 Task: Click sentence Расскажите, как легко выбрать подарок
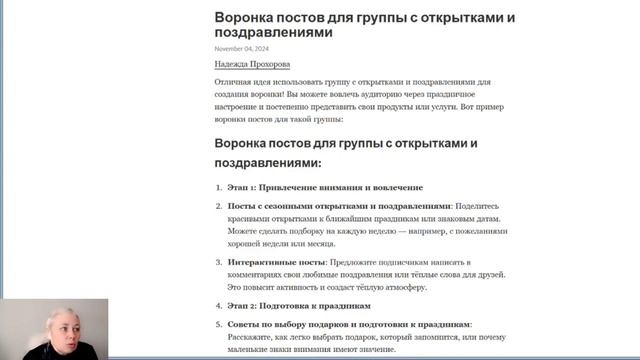(x=367, y=343)
